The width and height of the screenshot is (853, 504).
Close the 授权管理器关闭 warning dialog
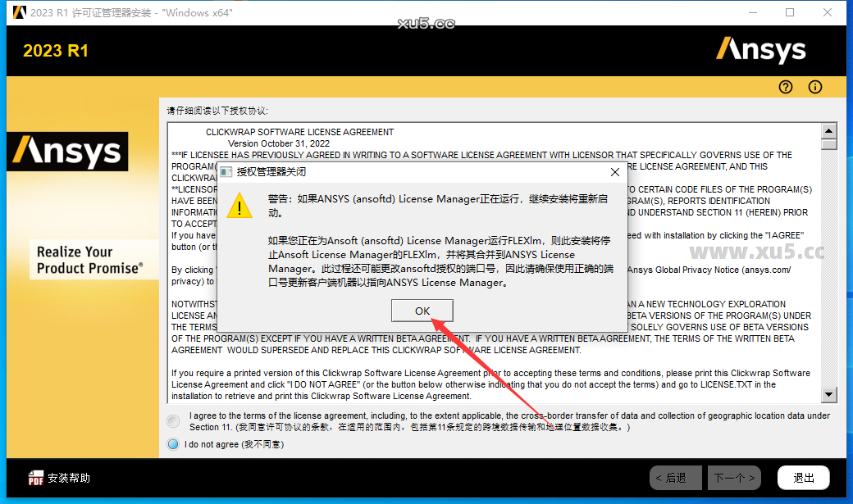[x=615, y=172]
